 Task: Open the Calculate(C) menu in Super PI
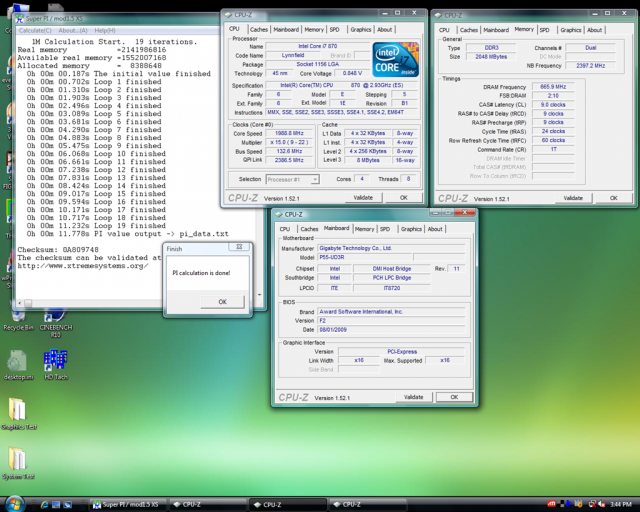click(35, 31)
